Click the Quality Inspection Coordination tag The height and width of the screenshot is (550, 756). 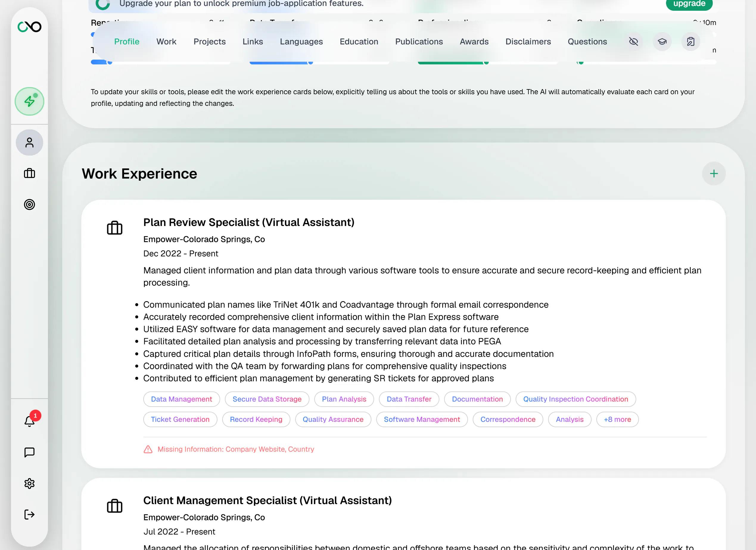tap(576, 399)
